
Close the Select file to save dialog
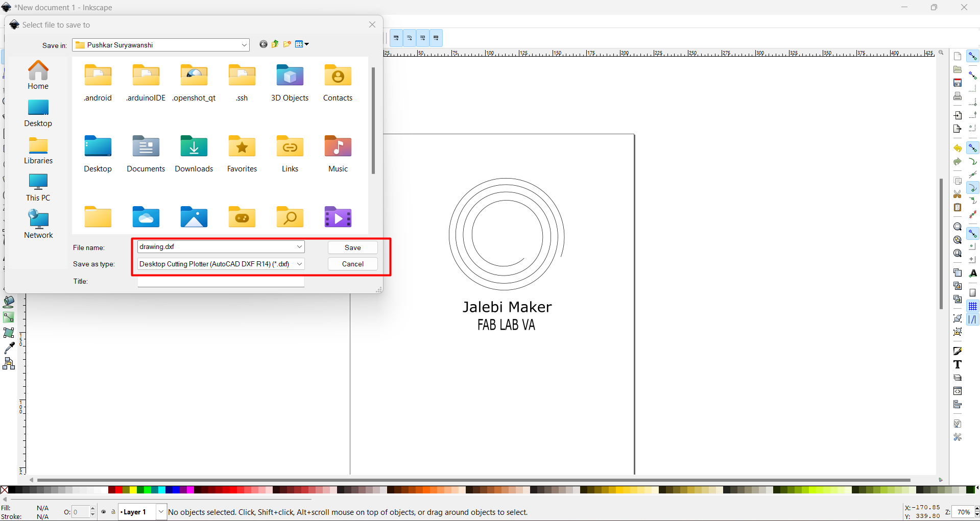coord(372,24)
